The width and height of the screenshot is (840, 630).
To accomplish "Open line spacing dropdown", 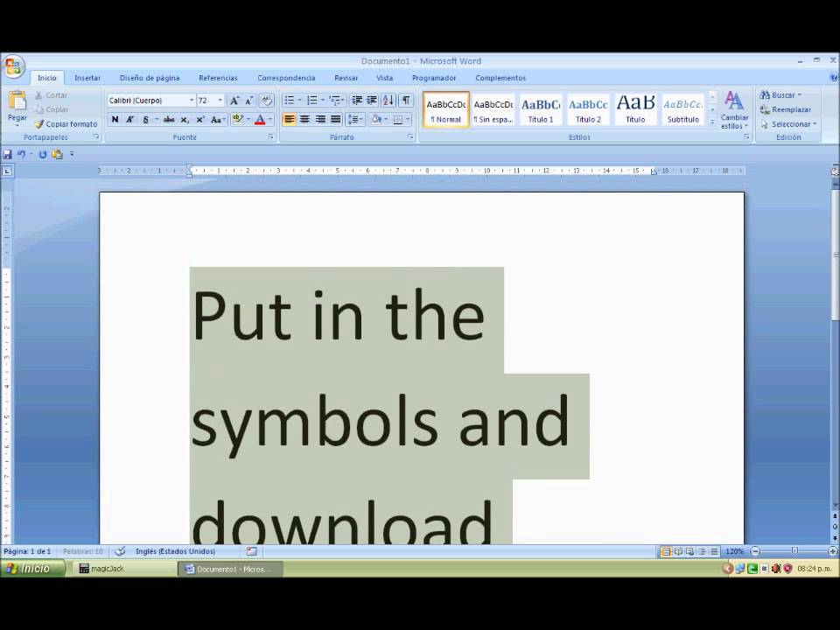I will (x=356, y=120).
